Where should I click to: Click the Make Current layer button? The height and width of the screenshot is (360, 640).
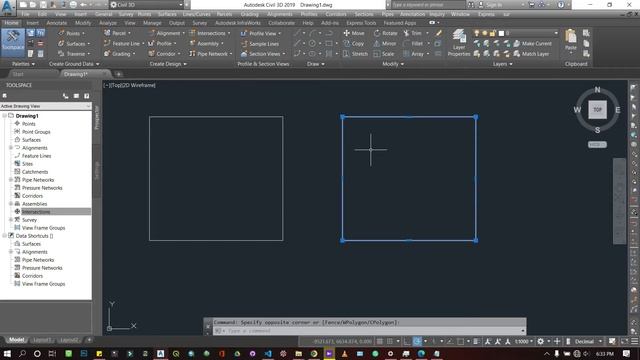point(533,43)
